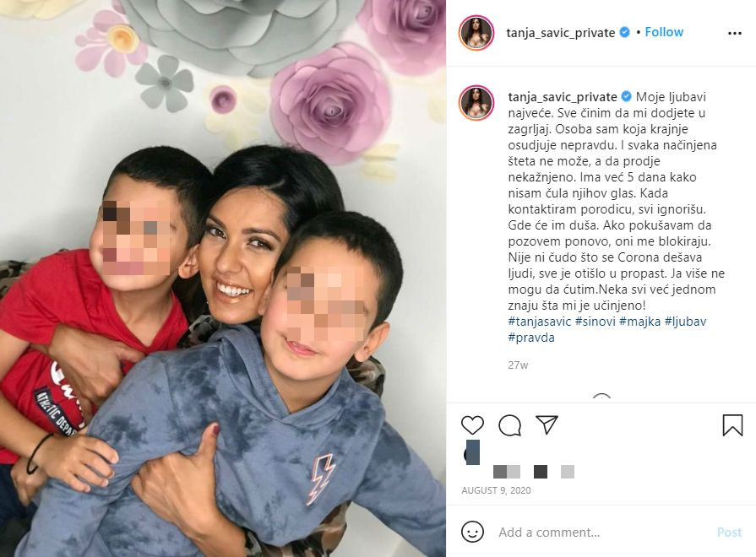Open the #ljubav hashtag
756x557 pixels.
(x=685, y=322)
